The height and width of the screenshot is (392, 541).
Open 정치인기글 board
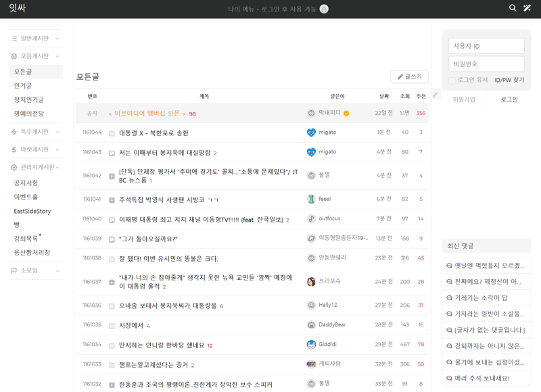coord(29,99)
